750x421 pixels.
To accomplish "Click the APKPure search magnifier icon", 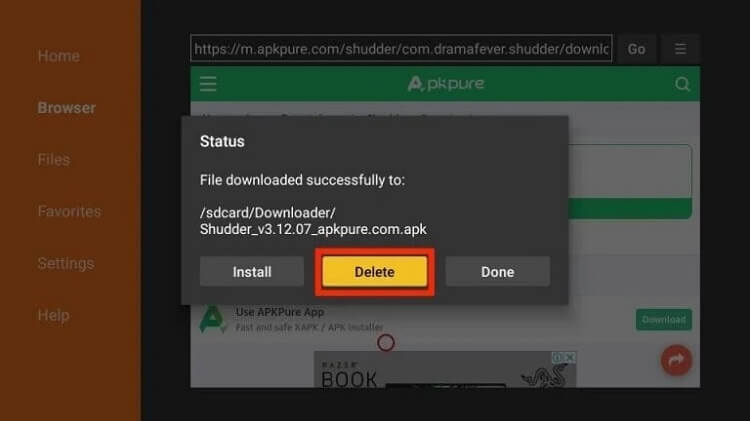I will pos(682,84).
